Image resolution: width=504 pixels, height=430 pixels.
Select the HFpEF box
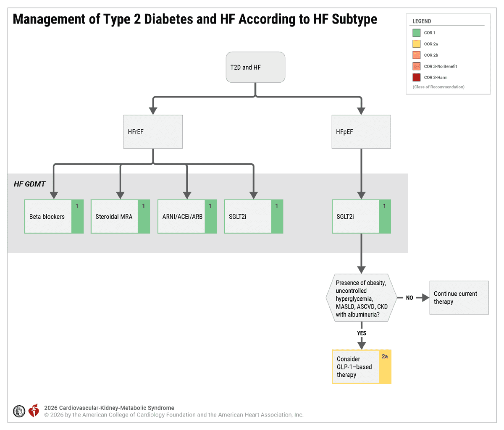[x=361, y=132]
